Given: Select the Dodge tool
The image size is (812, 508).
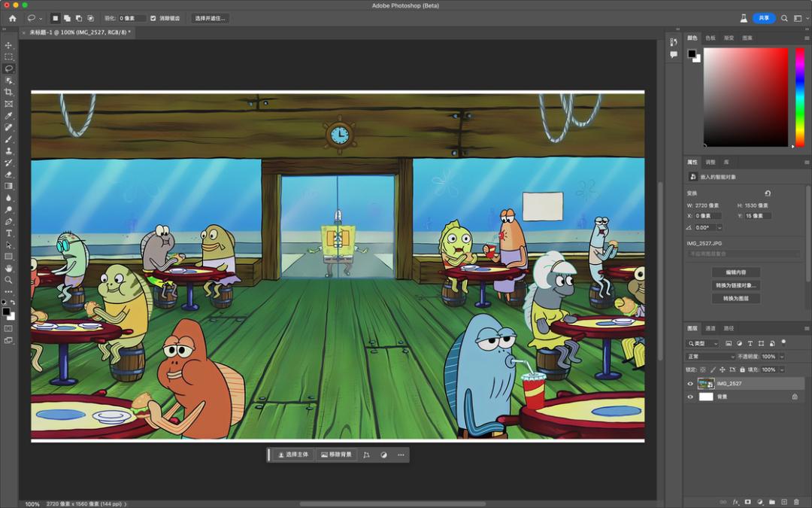Looking at the screenshot, I should (x=9, y=209).
